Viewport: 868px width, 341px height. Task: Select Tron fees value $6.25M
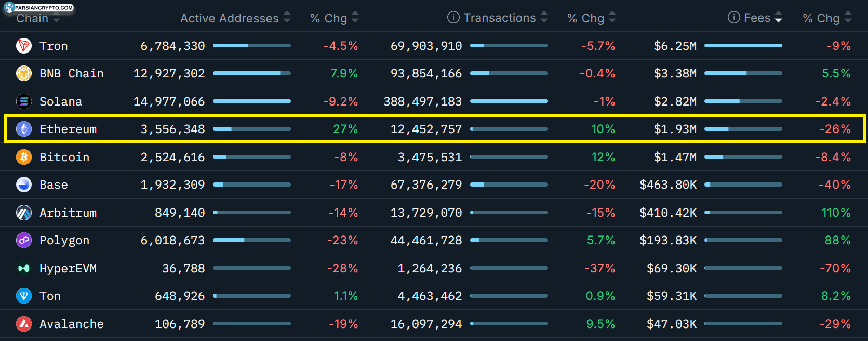coord(675,46)
